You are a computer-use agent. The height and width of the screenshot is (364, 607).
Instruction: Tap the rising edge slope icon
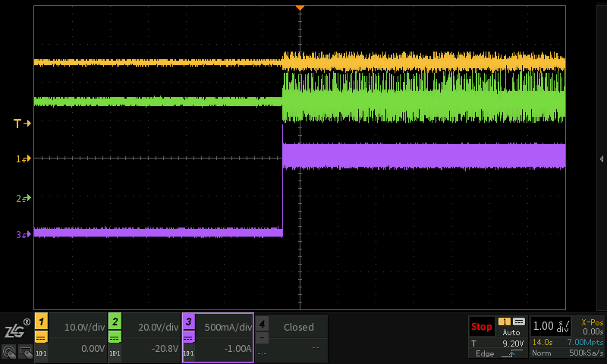pos(511,353)
